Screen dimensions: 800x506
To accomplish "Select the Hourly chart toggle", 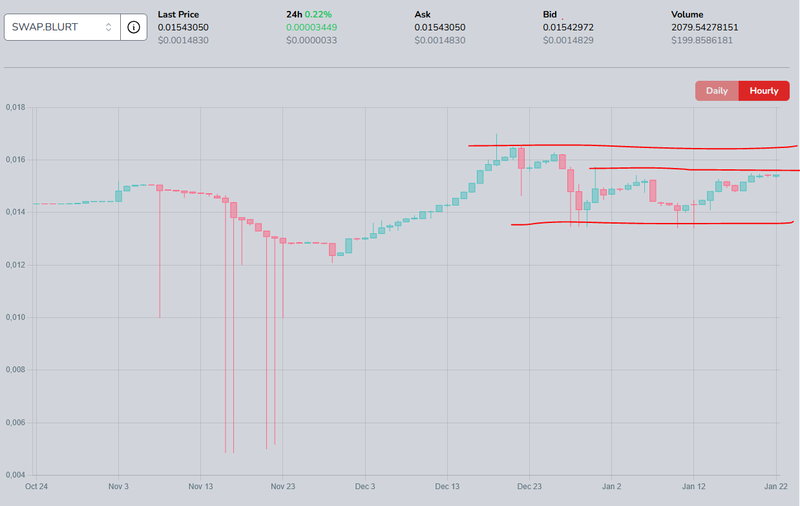I will [763, 91].
